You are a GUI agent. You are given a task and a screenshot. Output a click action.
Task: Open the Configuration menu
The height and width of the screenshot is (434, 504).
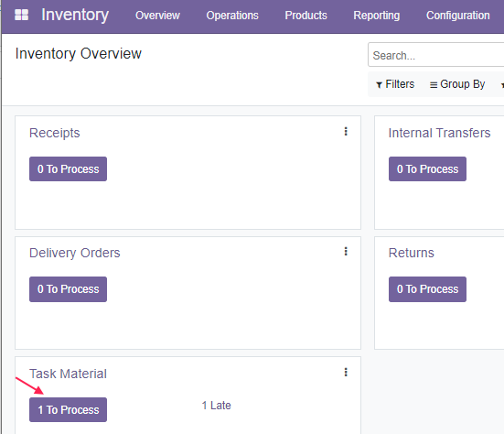pos(458,16)
